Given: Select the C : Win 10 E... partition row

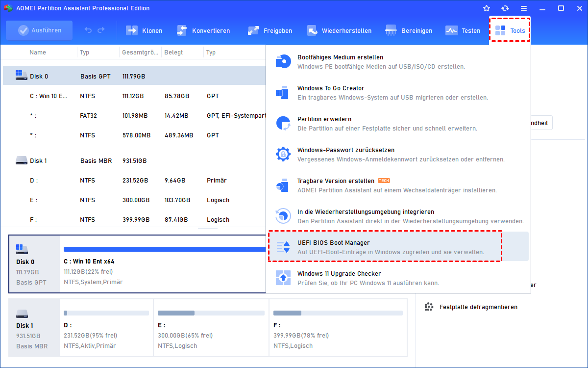Looking at the screenshot, I should tap(134, 96).
